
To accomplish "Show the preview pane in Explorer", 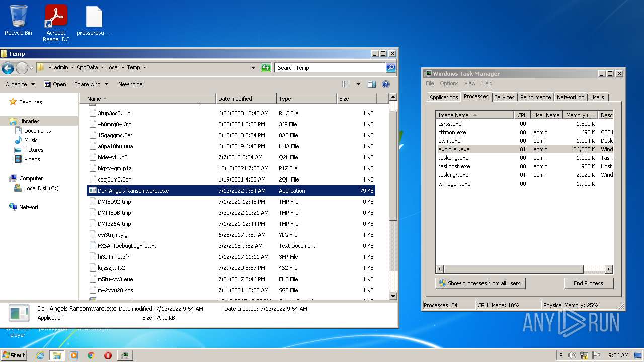I will coord(372,84).
